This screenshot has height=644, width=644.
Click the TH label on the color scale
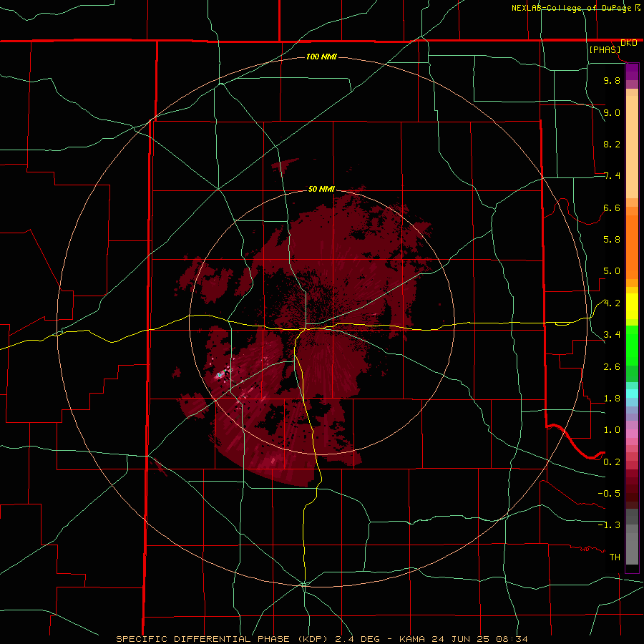[615, 557]
